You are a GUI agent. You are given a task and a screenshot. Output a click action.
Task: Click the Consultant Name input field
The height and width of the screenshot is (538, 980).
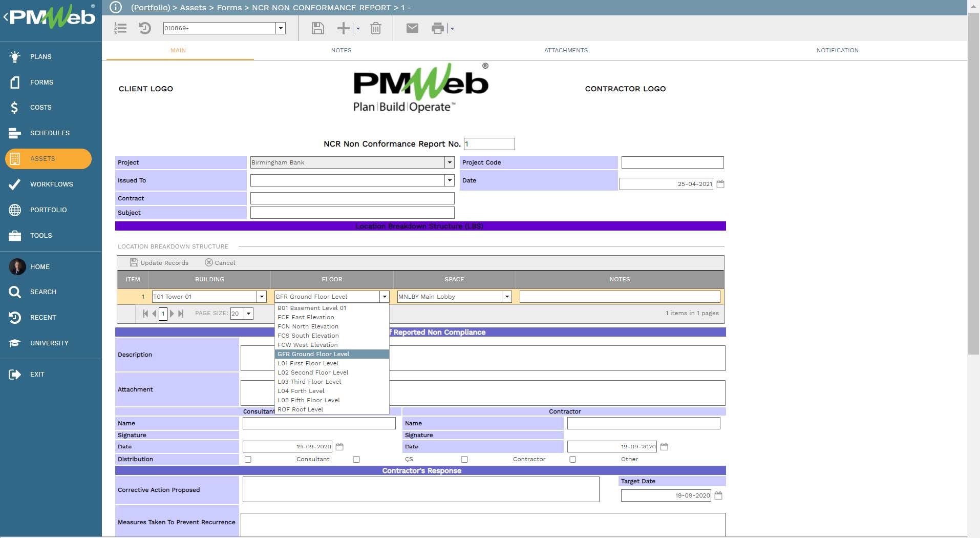319,423
